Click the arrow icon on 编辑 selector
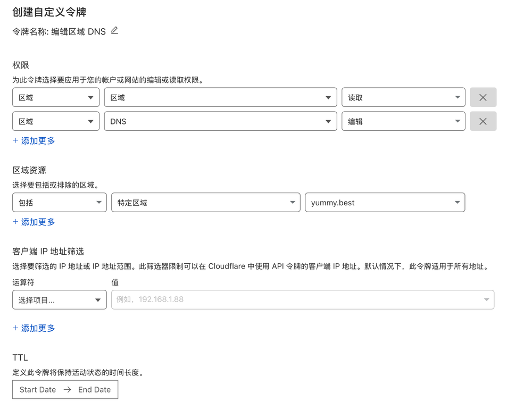532x418 pixels. coord(458,121)
